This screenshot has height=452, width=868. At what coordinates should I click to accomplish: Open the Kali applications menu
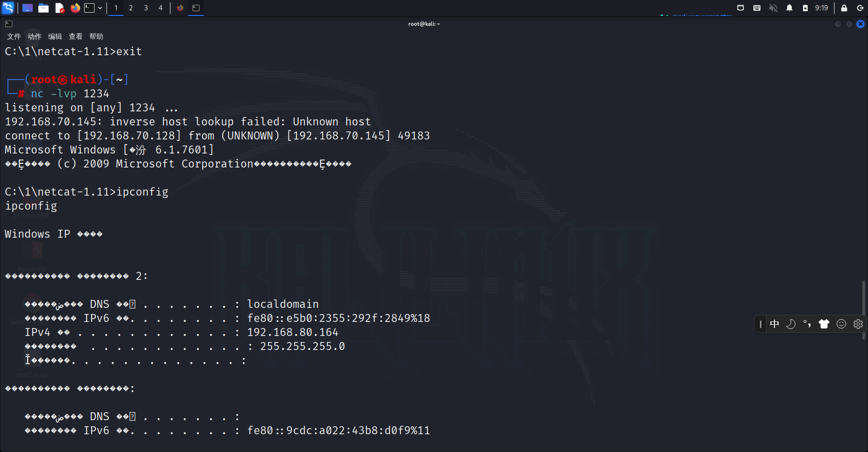pyautogui.click(x=8, y=8)
